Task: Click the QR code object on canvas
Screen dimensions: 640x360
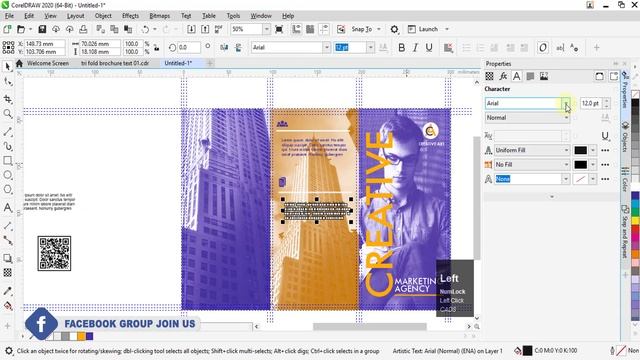Action: point(54,253)
